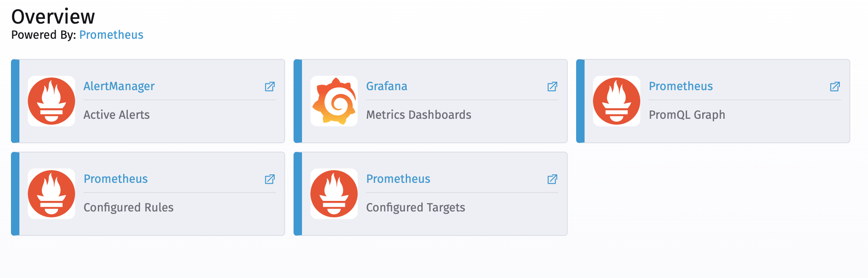
Task: Follow the Prometheus link next to Powered By
Action: [111, 35]
